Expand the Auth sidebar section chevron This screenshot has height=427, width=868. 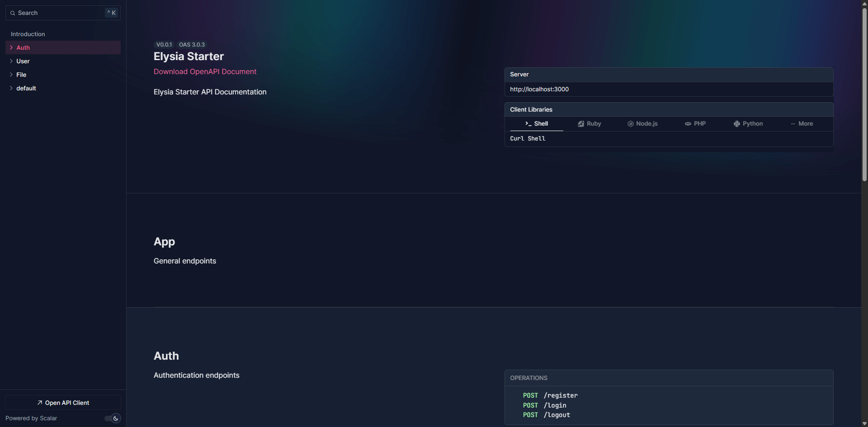[11, 47]
